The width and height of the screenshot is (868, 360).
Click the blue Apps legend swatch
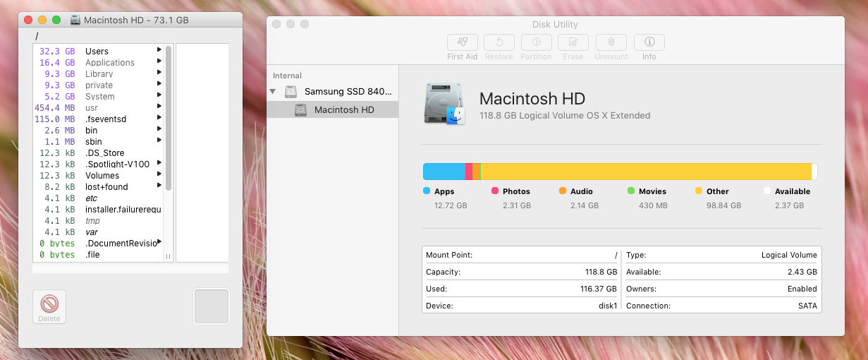pyautogui.click(x=427, y=191)
